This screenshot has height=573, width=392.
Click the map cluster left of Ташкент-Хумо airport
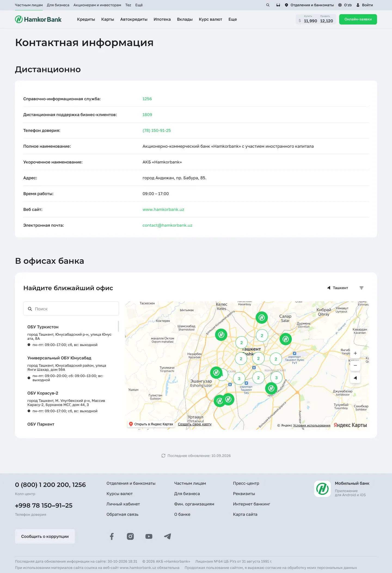(x=276, y=359)
